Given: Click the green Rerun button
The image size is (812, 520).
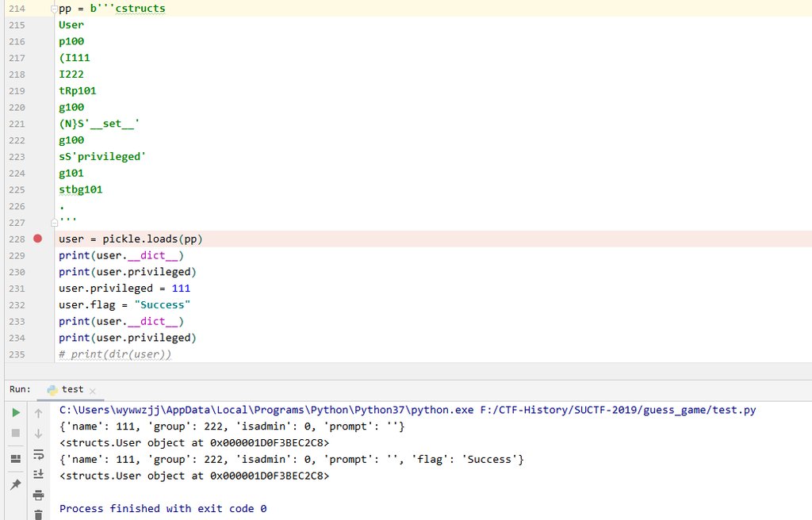Looking at the screenshot, I should coord(15,412).
